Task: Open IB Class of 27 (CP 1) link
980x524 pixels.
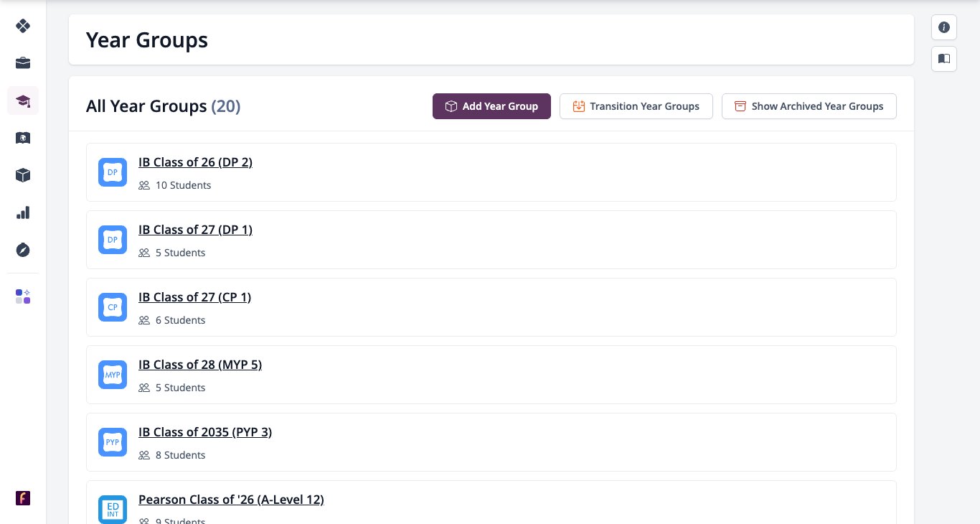Action: tap(194, 297)
